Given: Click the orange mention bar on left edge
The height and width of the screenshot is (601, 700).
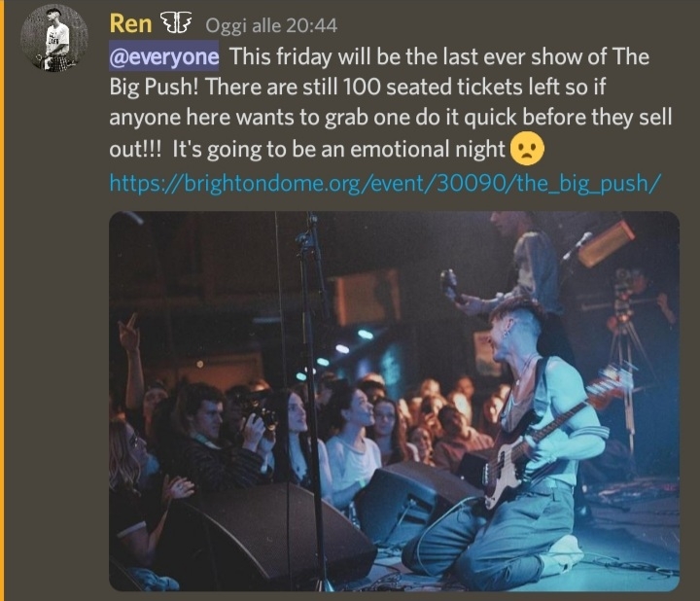Looking at the screenshot, I should pyautogui.click(x=2, y=300).
